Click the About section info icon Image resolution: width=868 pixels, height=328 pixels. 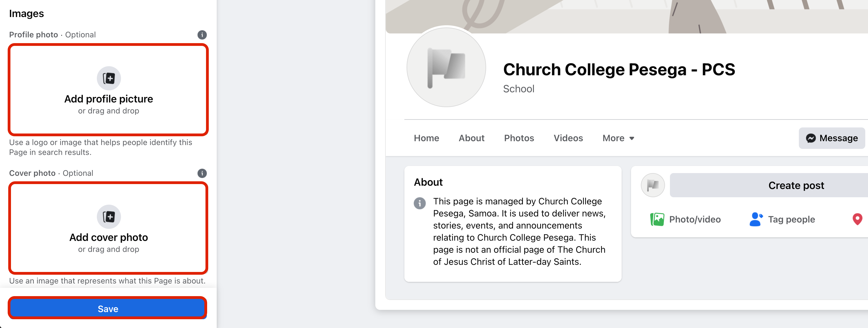pos(419,203)
